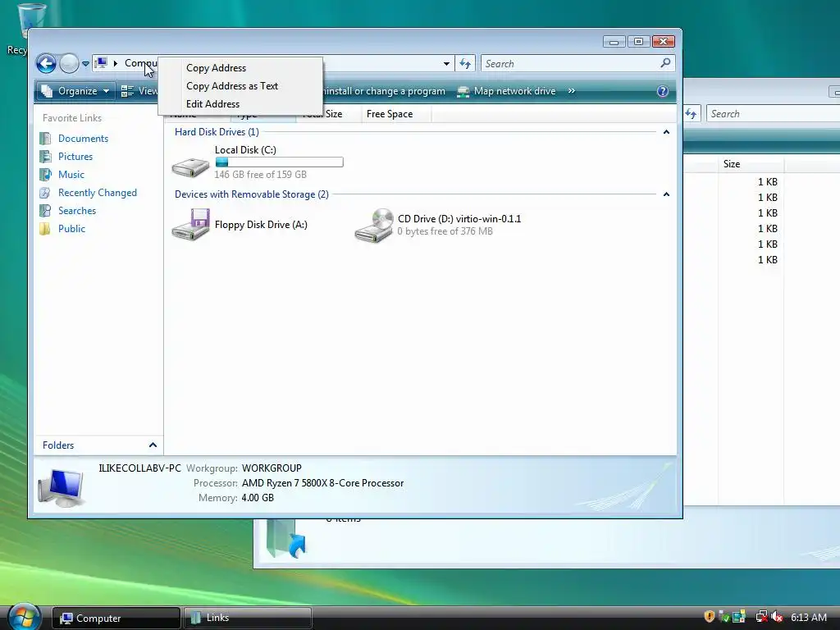Screen dimensions: 840x630
Task: Click the magnifier icon in Search box
Action: tap(665, 63)
